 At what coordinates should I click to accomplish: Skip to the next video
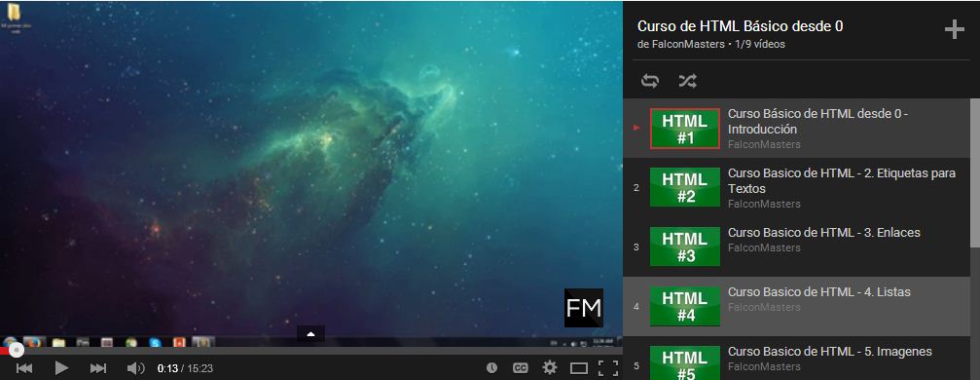click(x=98, y=368)
